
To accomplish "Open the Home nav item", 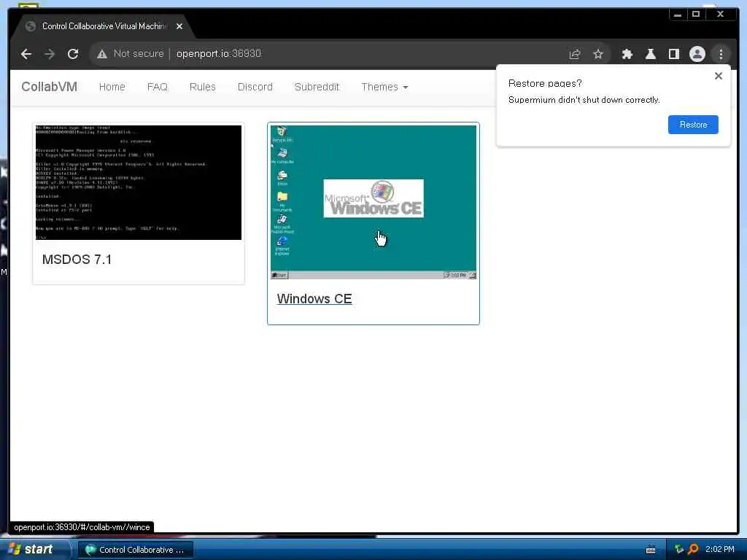I will click(112, 87).
